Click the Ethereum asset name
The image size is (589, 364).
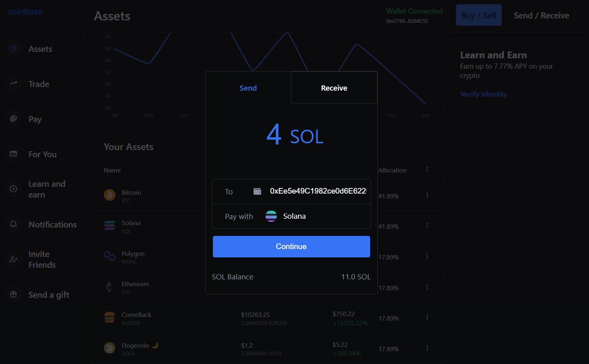click(135, 284)
